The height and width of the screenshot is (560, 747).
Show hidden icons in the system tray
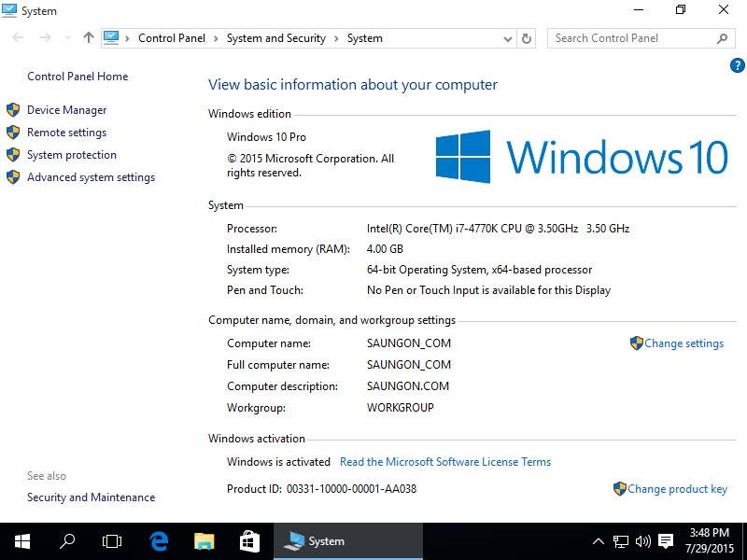pos(599,540)
